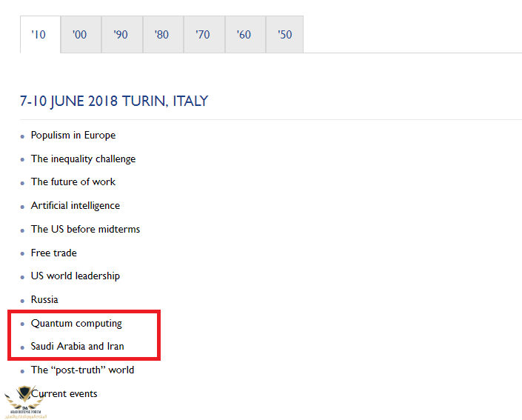
Task: Switch to the '00 decade tab
Action: click(x=80, y=35)
